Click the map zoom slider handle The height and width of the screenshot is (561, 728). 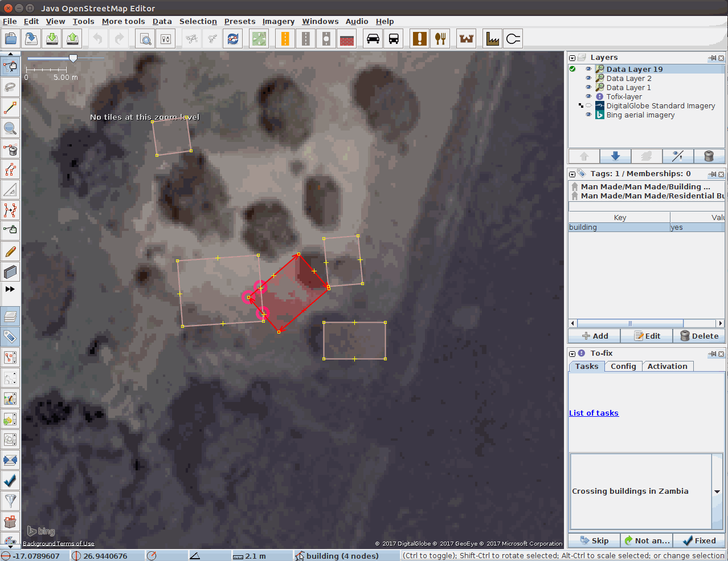tap(73, 58)
